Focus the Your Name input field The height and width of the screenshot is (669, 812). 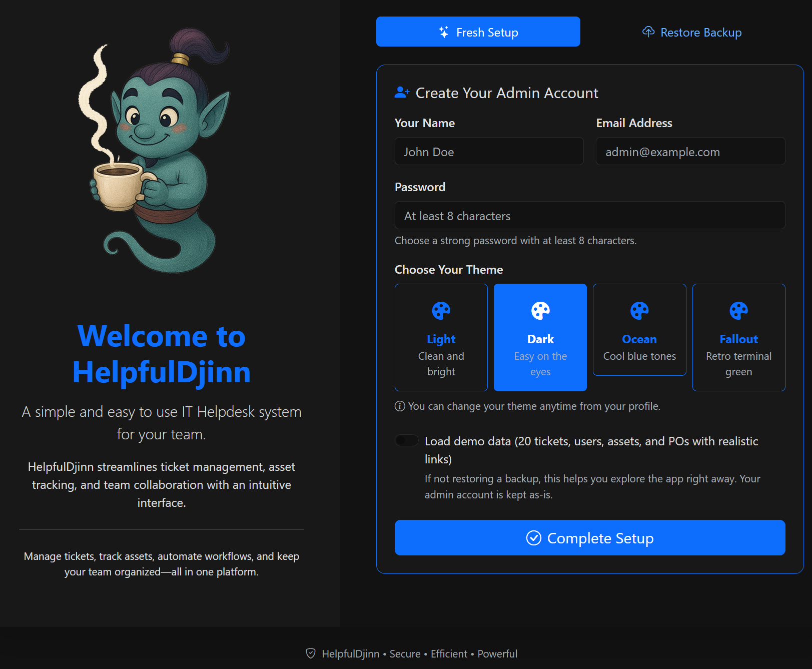click(x=489, y=151)
